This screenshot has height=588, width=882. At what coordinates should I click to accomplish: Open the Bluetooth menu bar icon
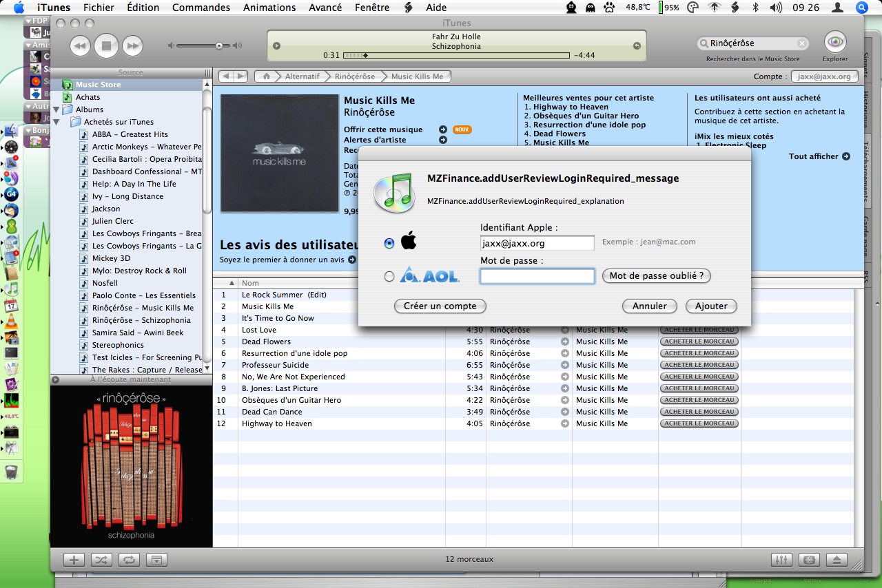[x=755, y=8]
